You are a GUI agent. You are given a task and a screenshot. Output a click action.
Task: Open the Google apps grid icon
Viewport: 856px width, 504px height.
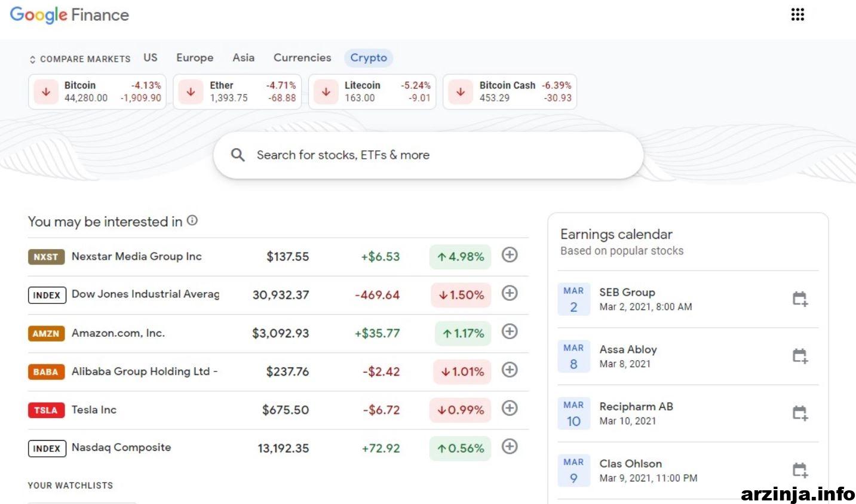797,14
